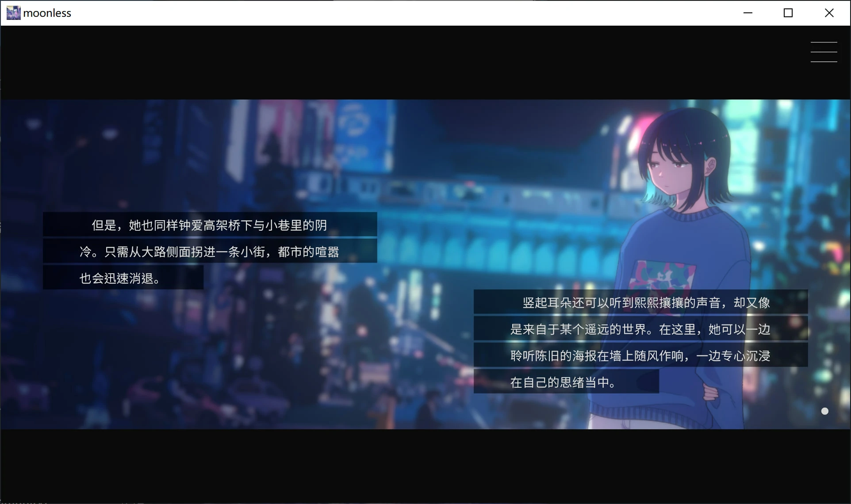Click the line starting with 冷。只需从大路侧面

(209, 251)
